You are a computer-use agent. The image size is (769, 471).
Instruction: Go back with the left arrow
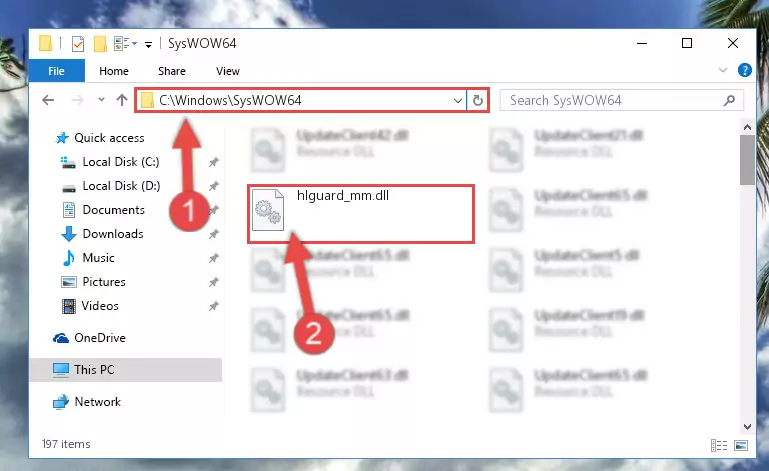point(48,100)
